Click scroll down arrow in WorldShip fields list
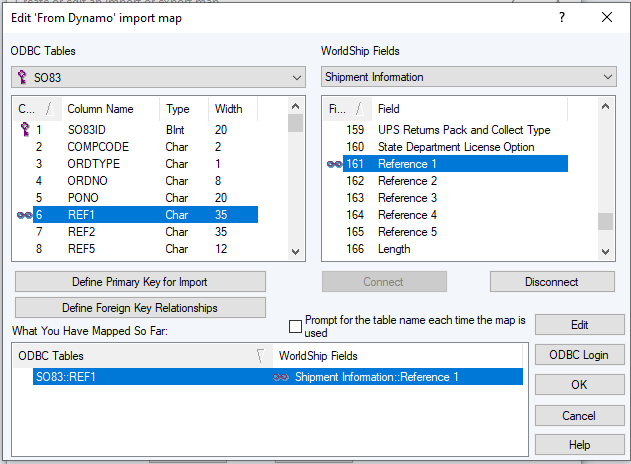Viewport: 631px width, 464px height. [x=605, y=252]
